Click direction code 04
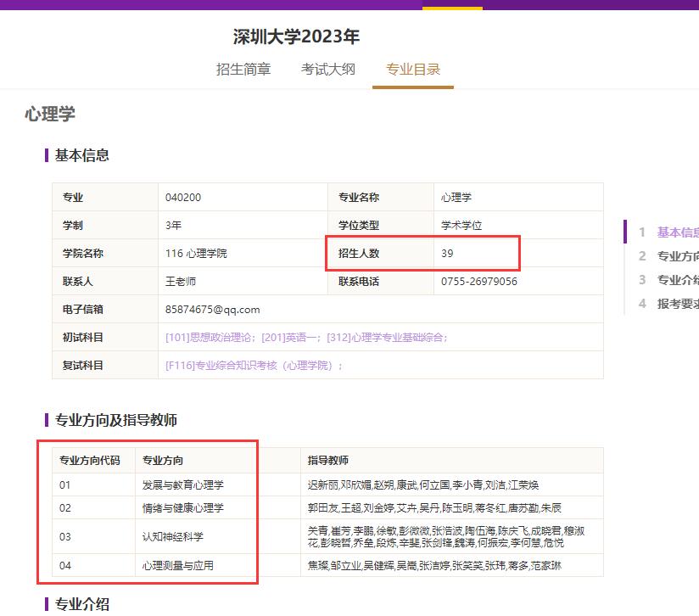The width and height of the screenshot is (699, 616). (x=65, y=566)
